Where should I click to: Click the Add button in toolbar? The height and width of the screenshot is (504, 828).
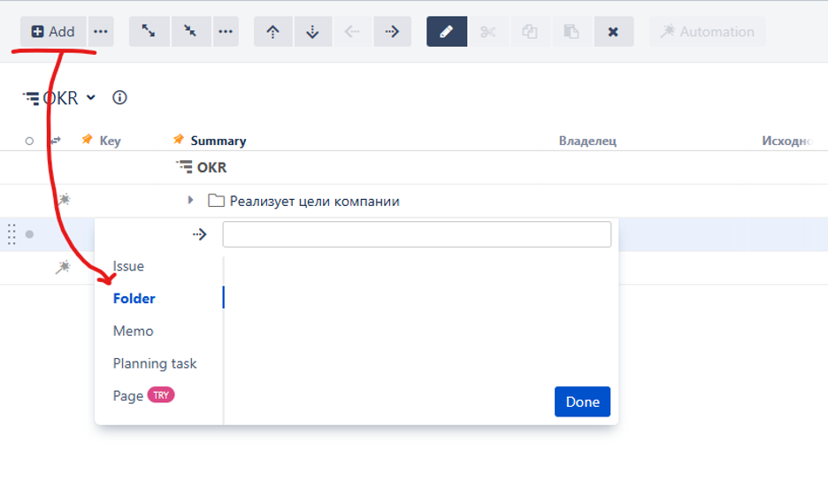53,32
